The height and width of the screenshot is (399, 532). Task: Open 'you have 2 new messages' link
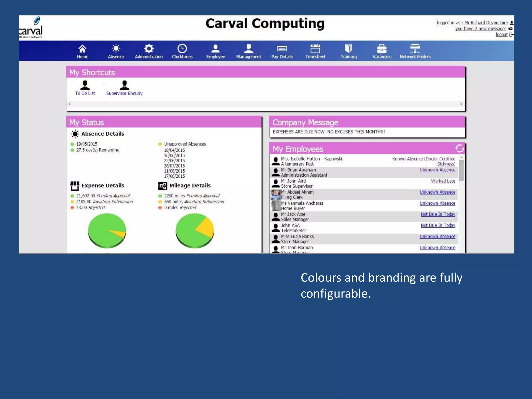[x=481, y=29]
